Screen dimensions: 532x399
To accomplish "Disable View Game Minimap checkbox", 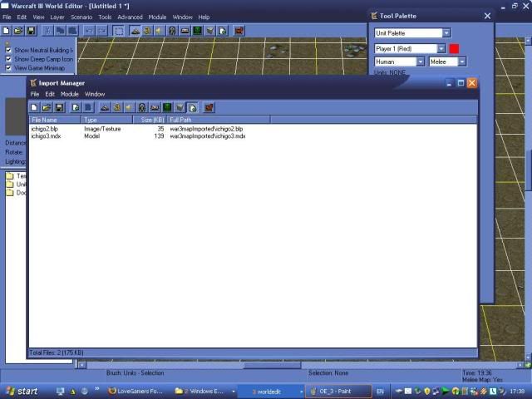I will (x=8, y=68).
